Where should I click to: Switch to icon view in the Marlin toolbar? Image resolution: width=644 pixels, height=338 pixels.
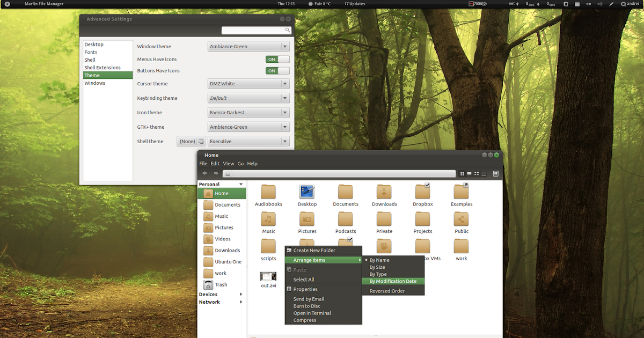click(462, 173)
